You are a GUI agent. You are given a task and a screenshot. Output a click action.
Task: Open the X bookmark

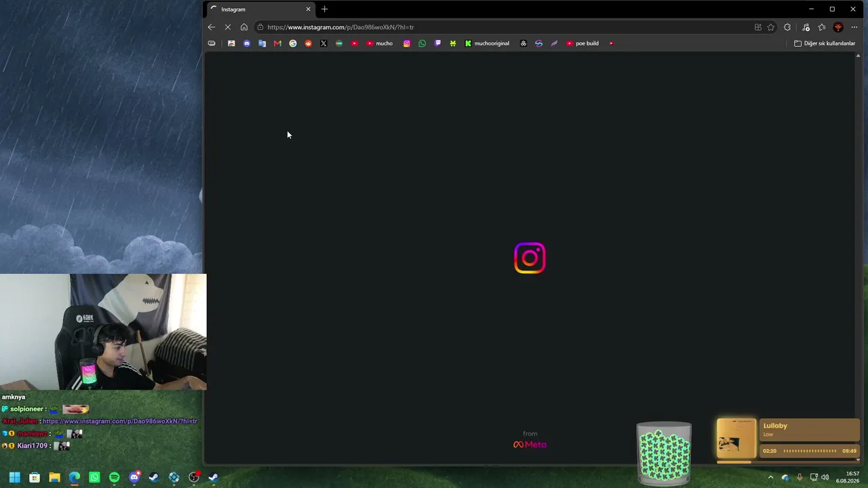coord(323,43)
